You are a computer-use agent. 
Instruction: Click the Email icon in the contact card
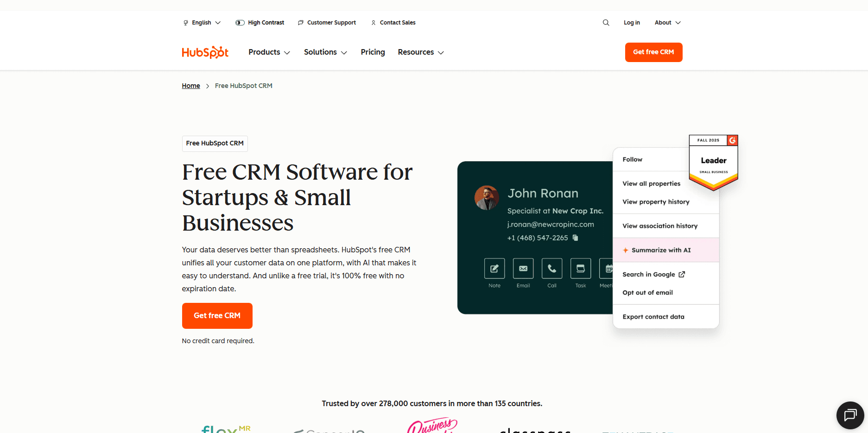click(523, 269)
